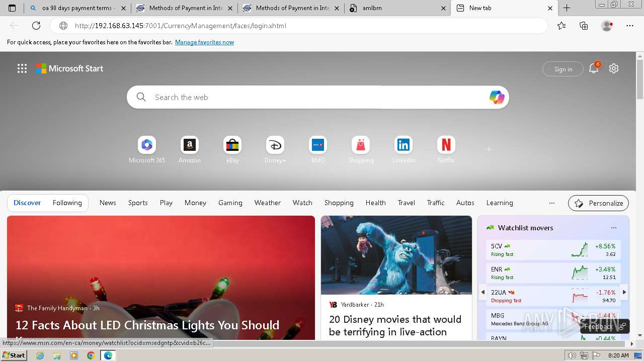Click the Feedback button

605,326
